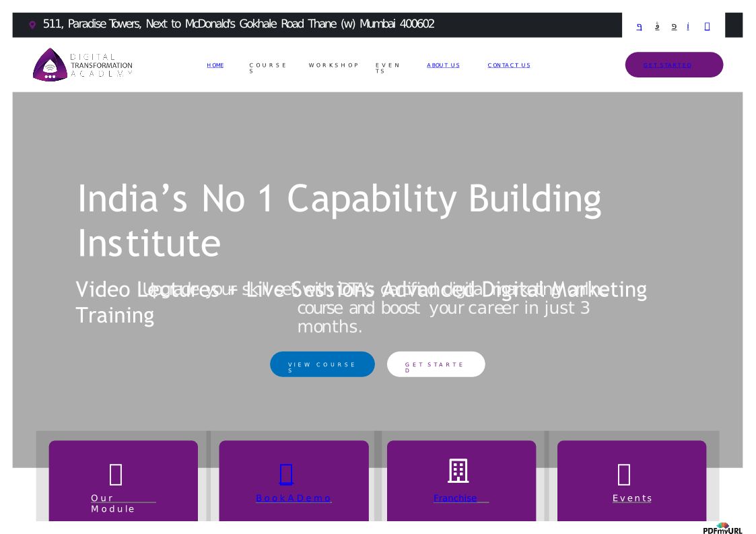The height and width of the screenshot is (534, 756).
Task: Click the PDFmyURL logo
Action: pyautogui.click(x=722, y=529)
